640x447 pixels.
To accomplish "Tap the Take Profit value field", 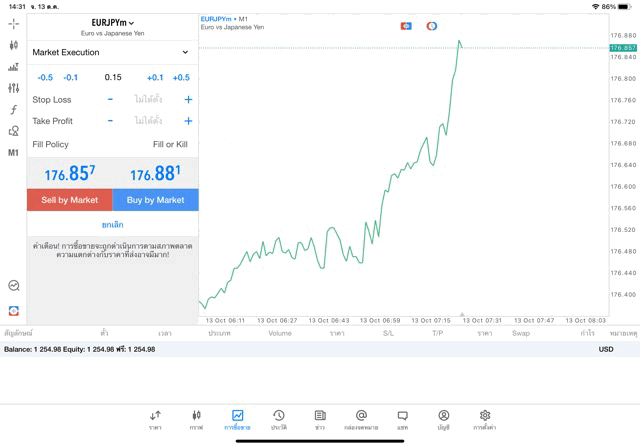I will coord(148,121).
